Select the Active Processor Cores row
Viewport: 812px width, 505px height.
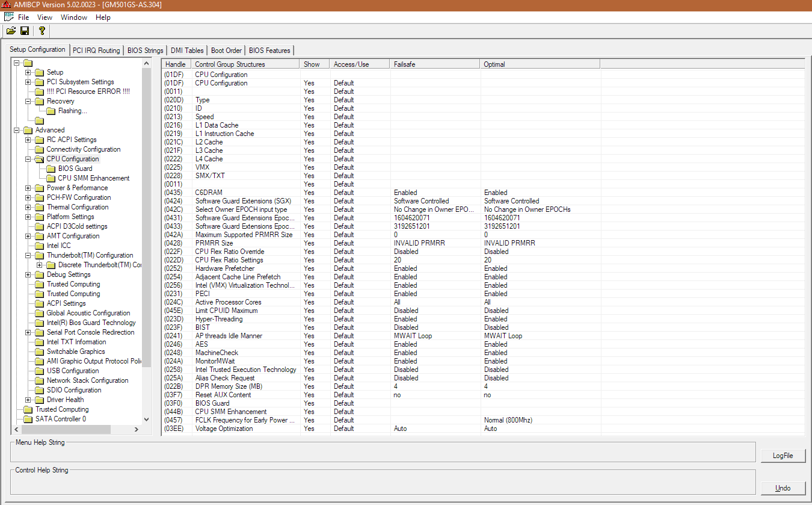click(x=483, y=302)
